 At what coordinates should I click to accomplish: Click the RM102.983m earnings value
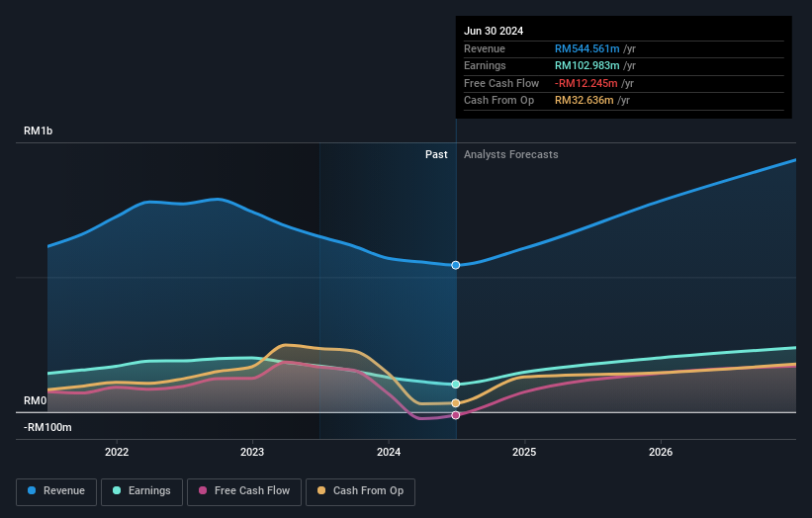tap(586, 65)
